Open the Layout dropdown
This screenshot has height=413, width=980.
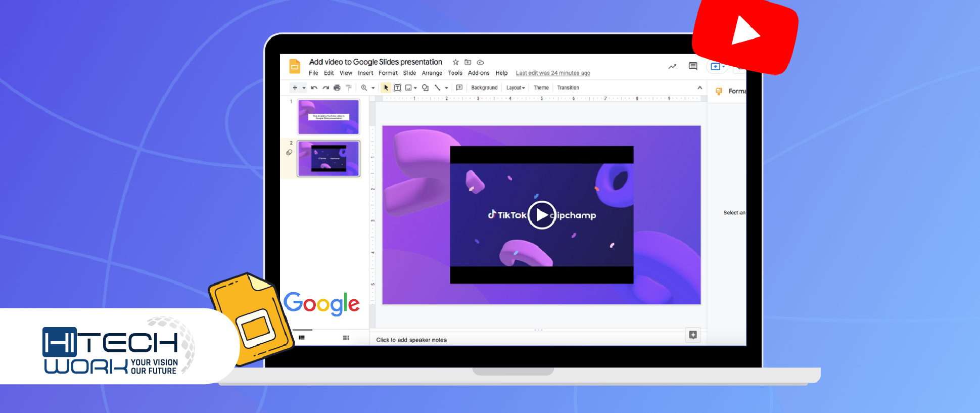[516, 88]
